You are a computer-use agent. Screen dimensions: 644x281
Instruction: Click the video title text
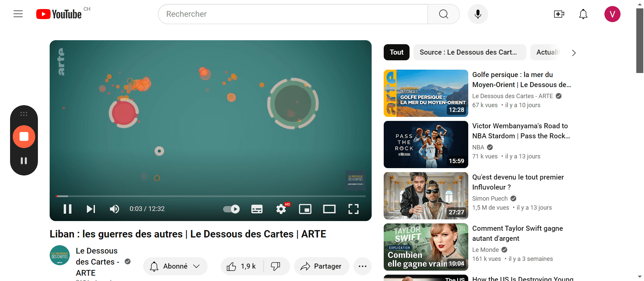(188, 234)
